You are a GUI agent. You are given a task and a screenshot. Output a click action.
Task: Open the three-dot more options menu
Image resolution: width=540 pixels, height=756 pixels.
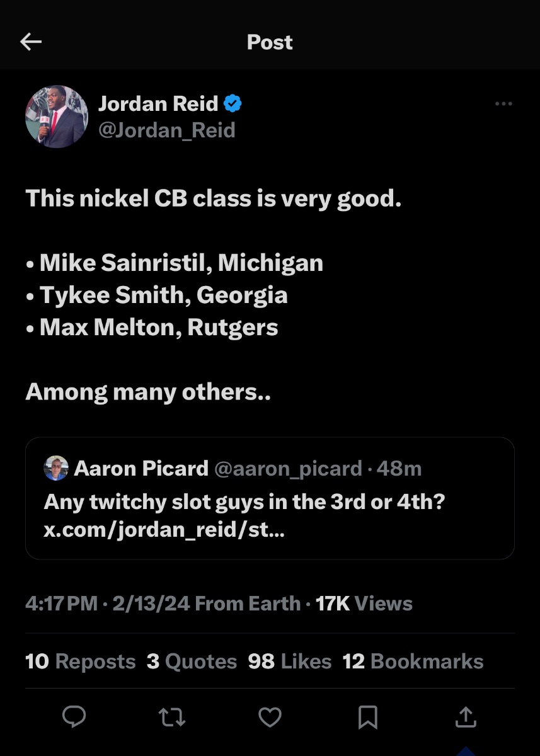[x=503, y=104]
